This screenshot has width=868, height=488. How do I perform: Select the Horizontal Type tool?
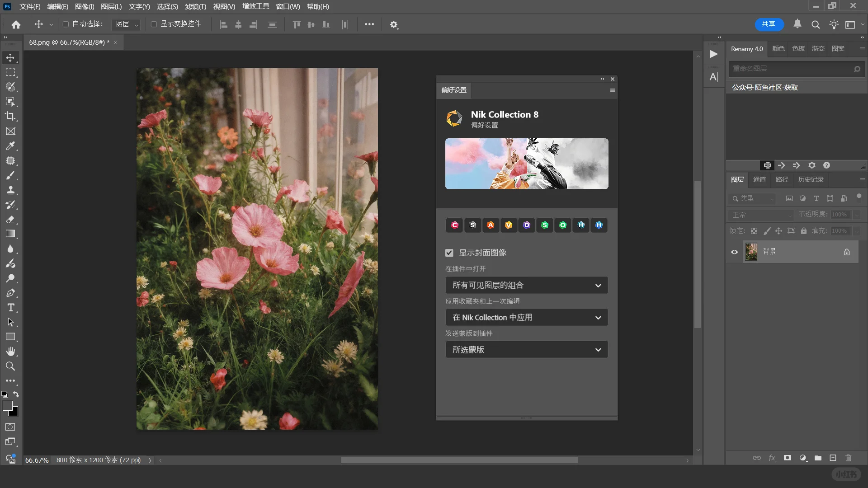10,308
